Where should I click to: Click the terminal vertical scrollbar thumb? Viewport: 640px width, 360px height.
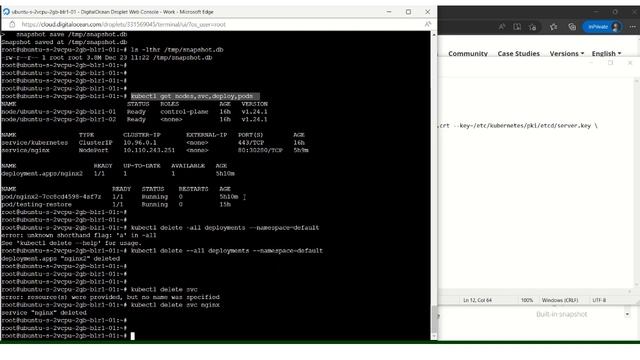point(434,319)
